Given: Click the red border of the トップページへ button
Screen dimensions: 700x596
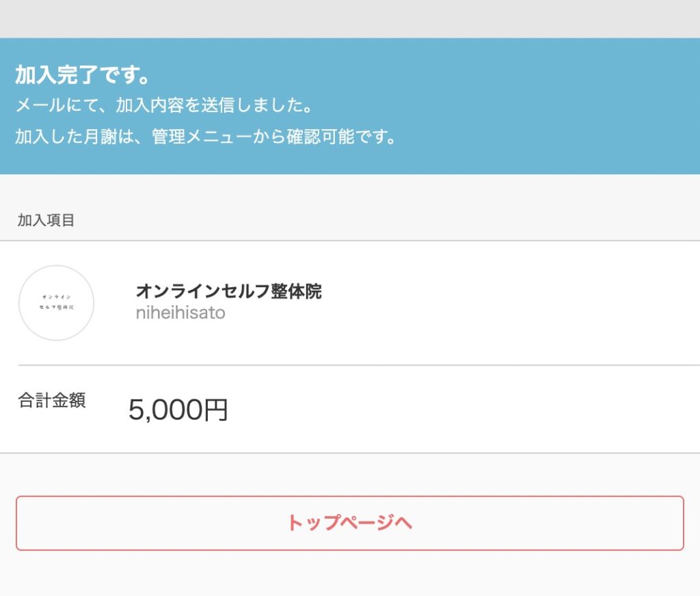Looking at the screenshot, I should point(349,496).
